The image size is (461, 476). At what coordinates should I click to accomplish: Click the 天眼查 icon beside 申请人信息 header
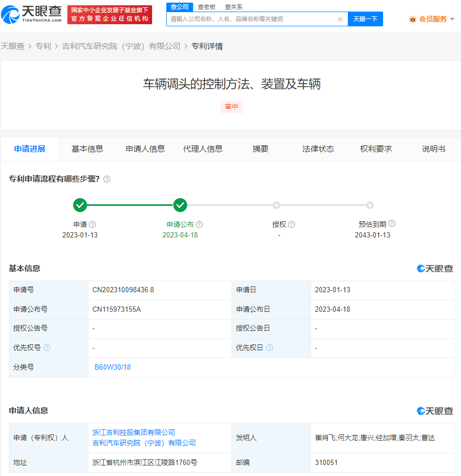click(x=436, y=411)
